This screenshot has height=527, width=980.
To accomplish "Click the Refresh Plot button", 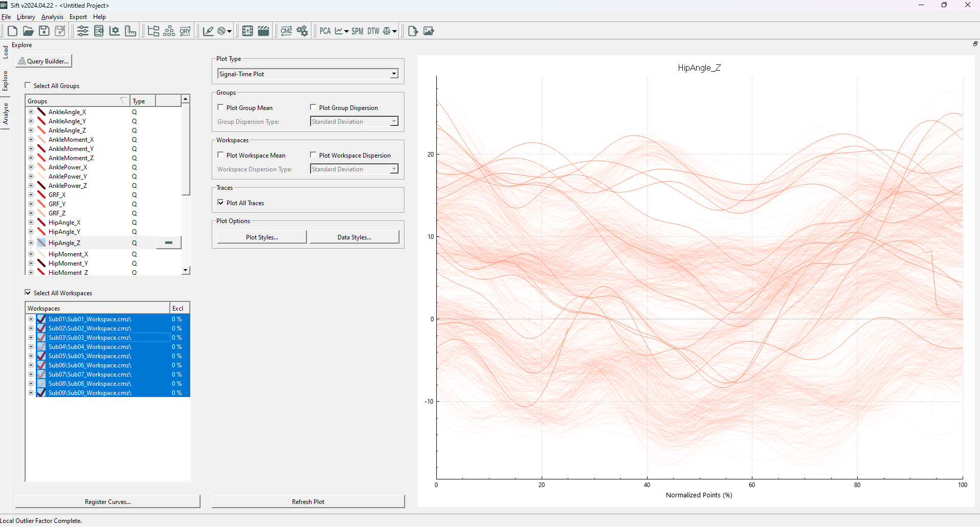I will (x=308, y=502).
